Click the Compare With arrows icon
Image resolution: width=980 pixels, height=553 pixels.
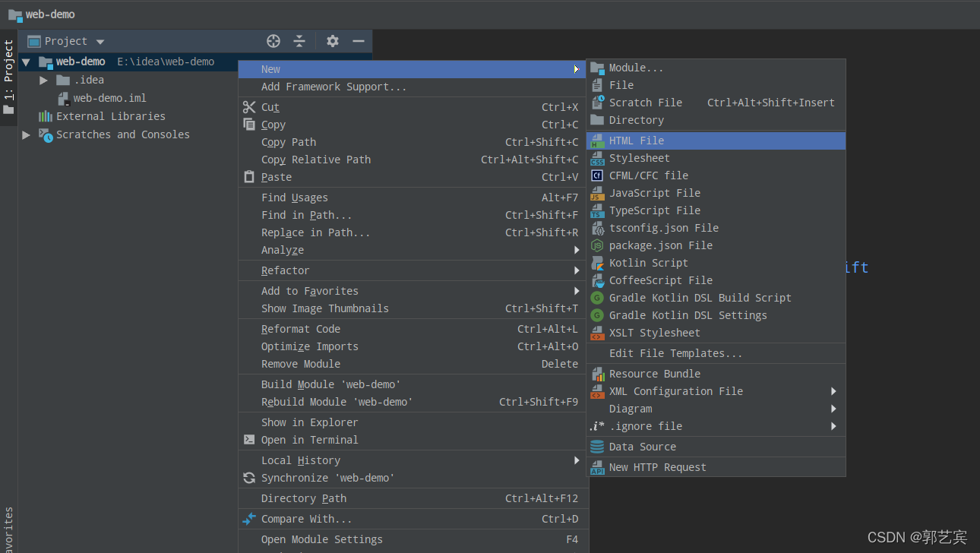[249, 519]
